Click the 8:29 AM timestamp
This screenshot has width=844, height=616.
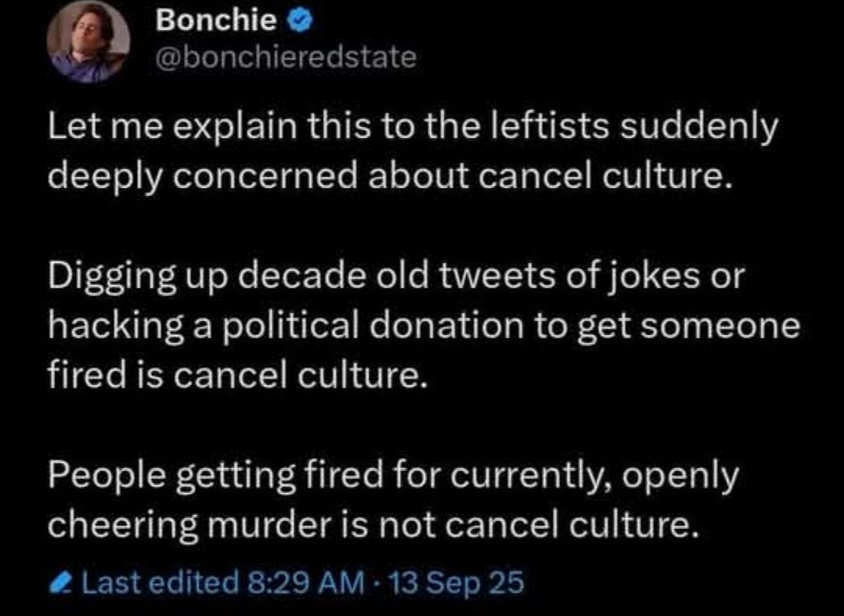click(x=306, y=583)
